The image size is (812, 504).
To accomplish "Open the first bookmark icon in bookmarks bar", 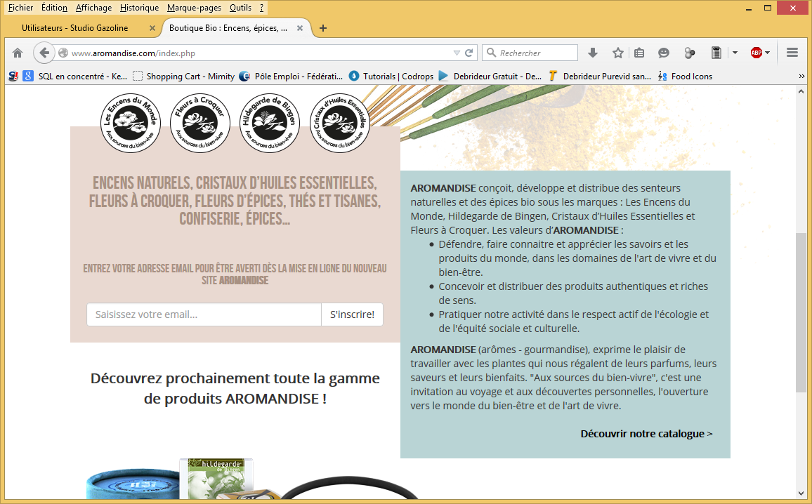I will pyautogui.click(x=13, y=76).
